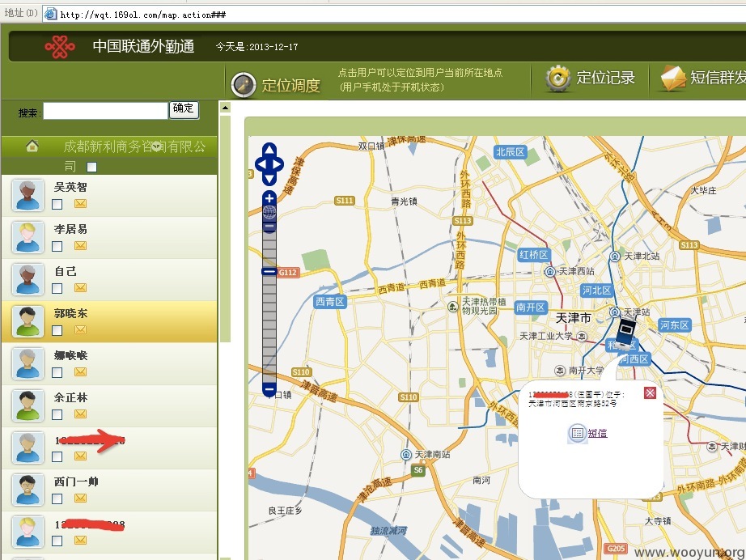This screenshot has width=746, height=560.
Task: Click the home icon beside company name
Action: pos(32,146)
